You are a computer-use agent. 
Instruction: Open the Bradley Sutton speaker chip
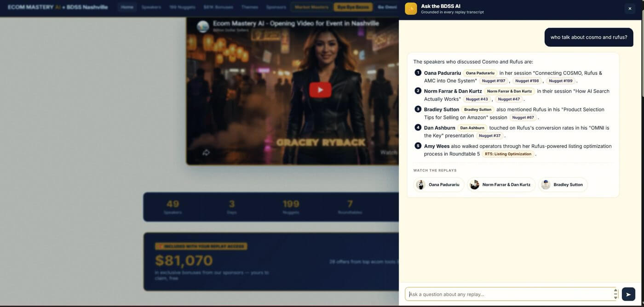(477, 110)
